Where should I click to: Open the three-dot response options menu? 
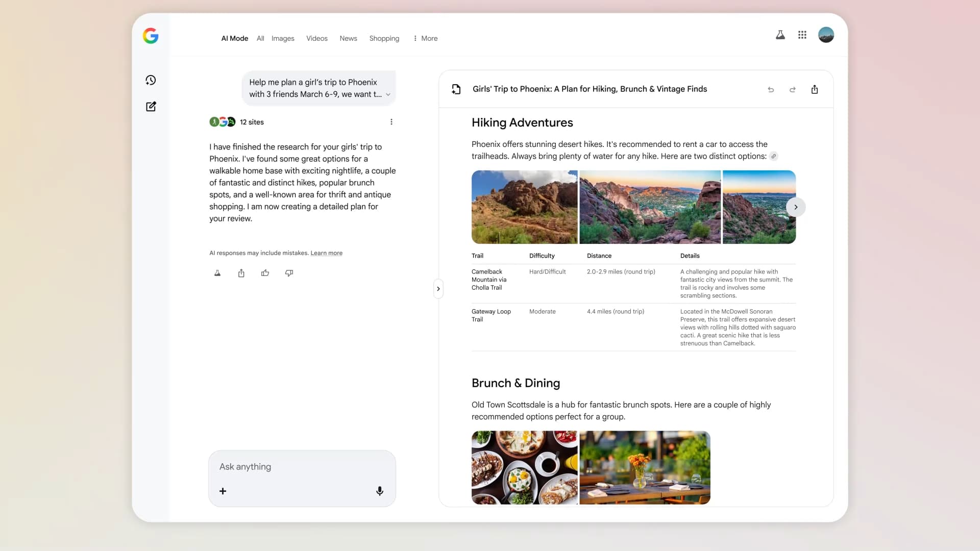[391, 122]
